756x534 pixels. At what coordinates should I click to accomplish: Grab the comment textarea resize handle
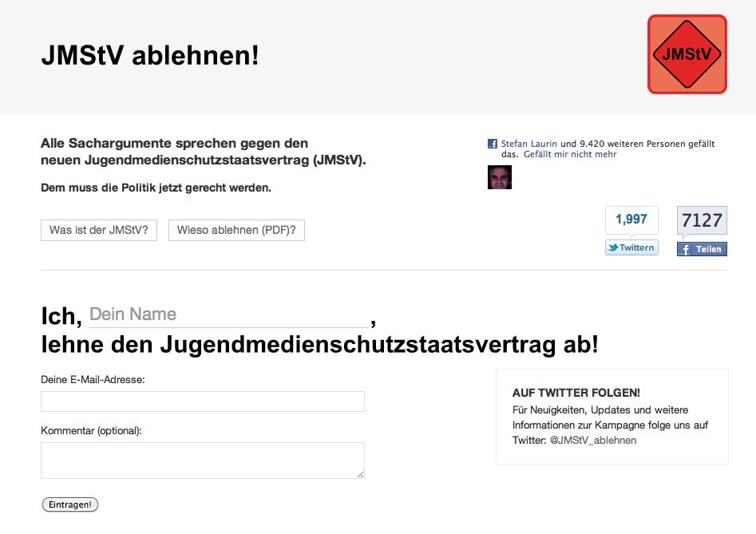click(361, 475)
